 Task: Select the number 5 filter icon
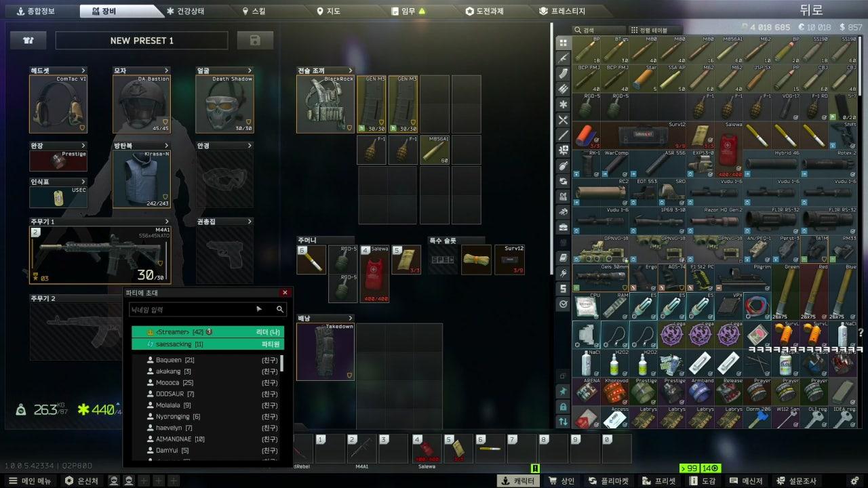(x=563, y=289)
